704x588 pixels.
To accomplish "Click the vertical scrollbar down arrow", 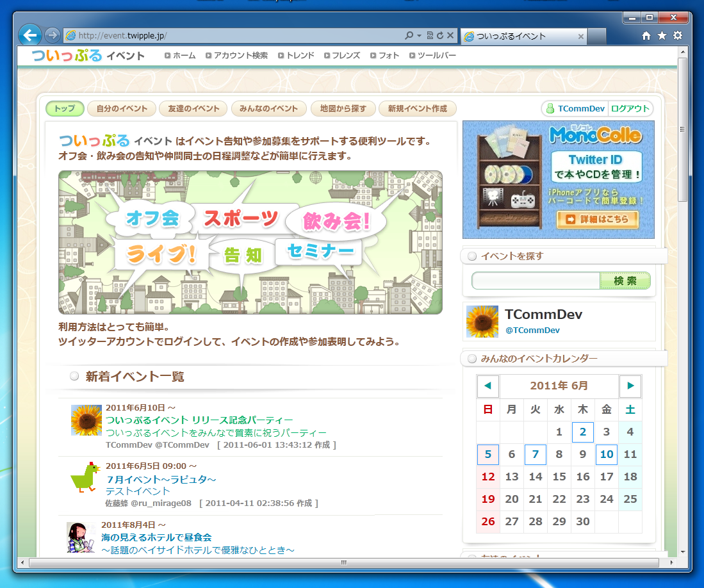I will pos(682,551).
